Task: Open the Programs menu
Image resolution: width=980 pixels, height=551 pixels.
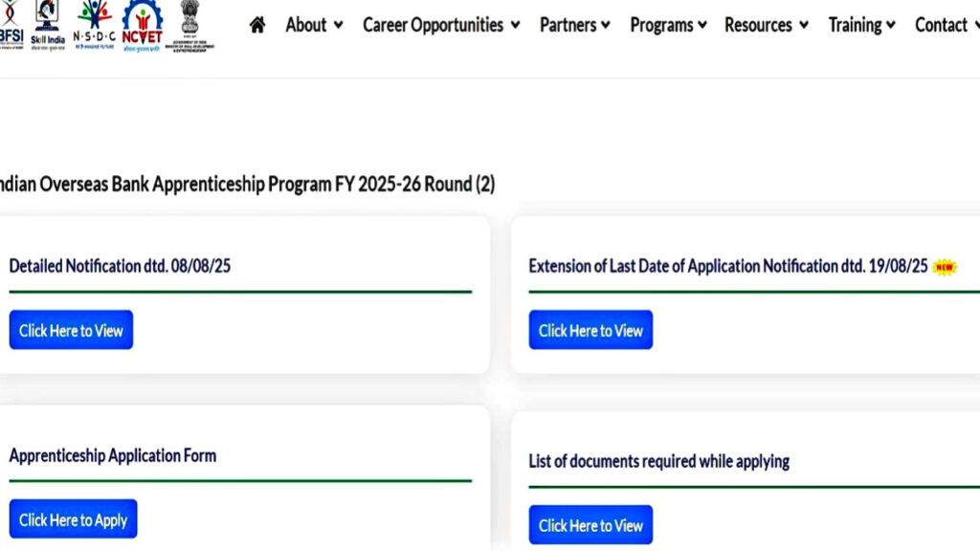Action: [x=667, y=25]
